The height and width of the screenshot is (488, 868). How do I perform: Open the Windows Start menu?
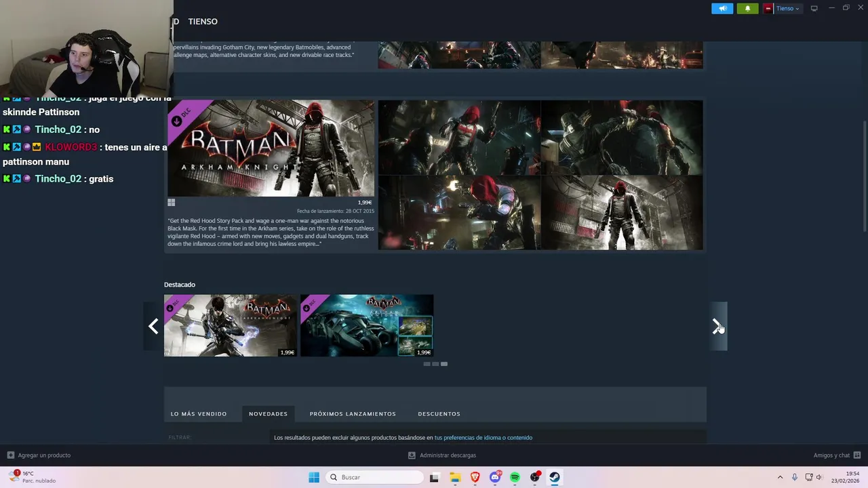point(314,477)
